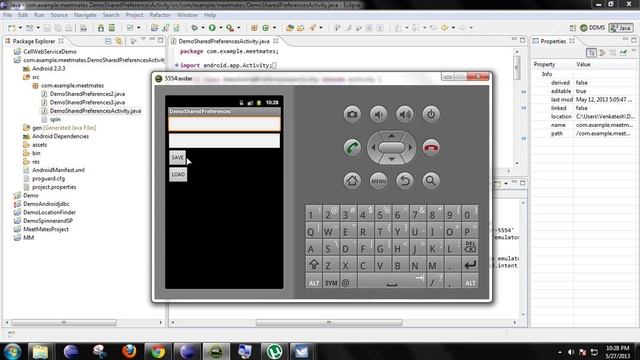Click the Shift key on emulator keyboard
Viewport: 640px width, 360px height.
pyautogui.click(x=313, y=264)
